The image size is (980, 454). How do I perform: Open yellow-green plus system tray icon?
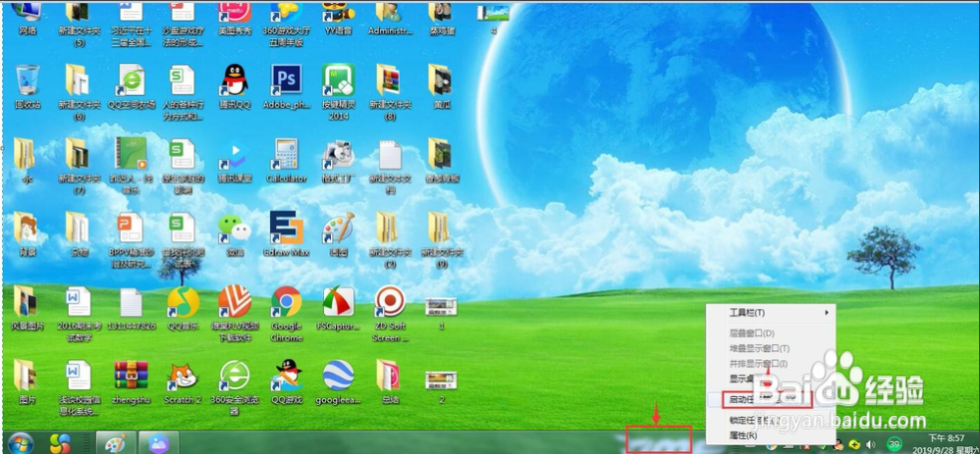click(x=854, y=444)
